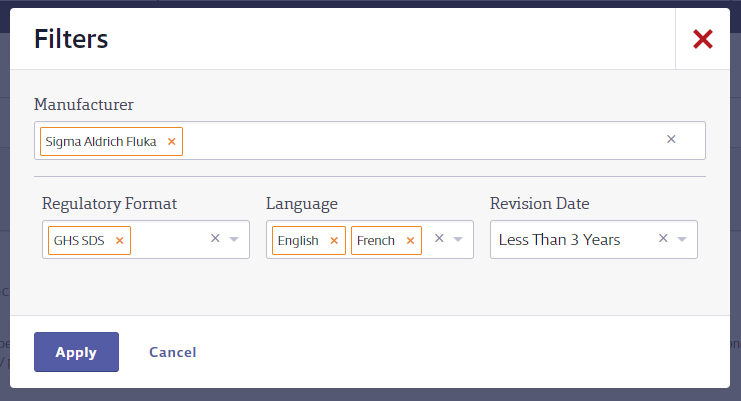Clear all Language selections

(x=439, y=239)
